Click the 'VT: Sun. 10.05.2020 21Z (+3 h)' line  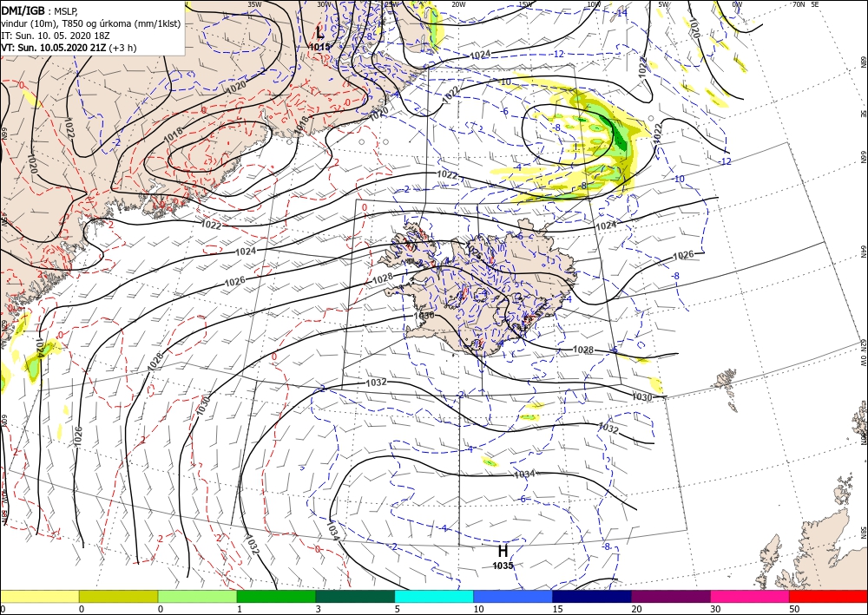[69, 48]
